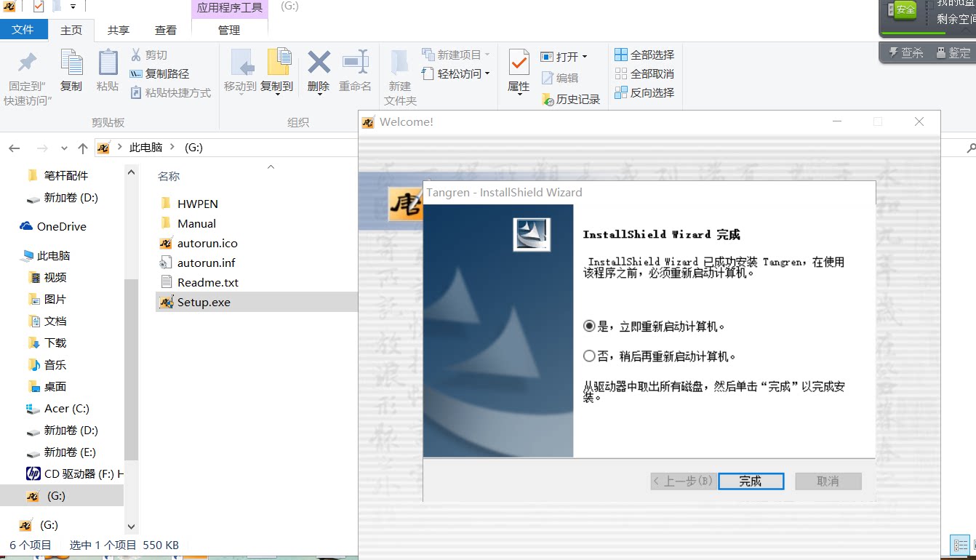976x560 pixels.
Task: Switch to the View tab
Action: (166, 30)
